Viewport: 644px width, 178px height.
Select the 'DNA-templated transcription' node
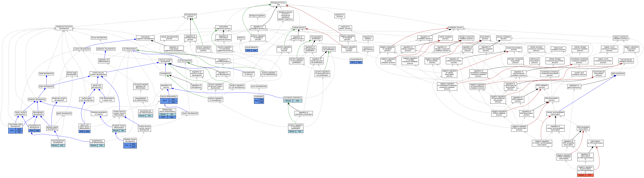583,128
